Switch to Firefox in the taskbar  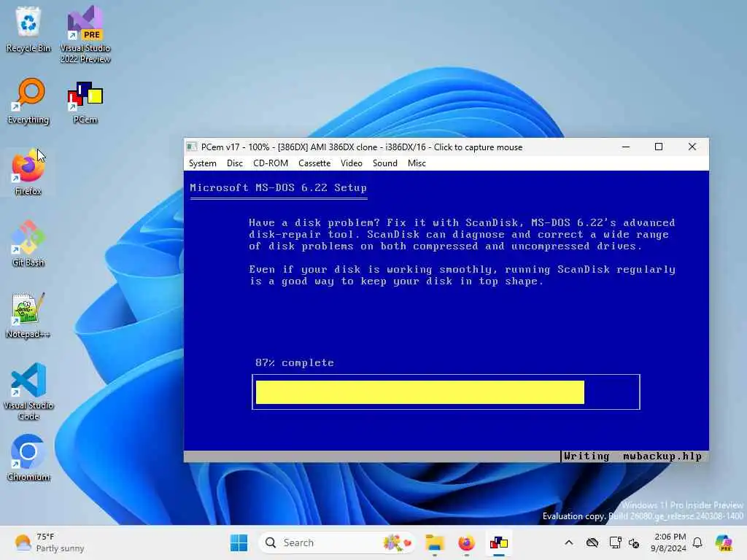coord(466,542)
